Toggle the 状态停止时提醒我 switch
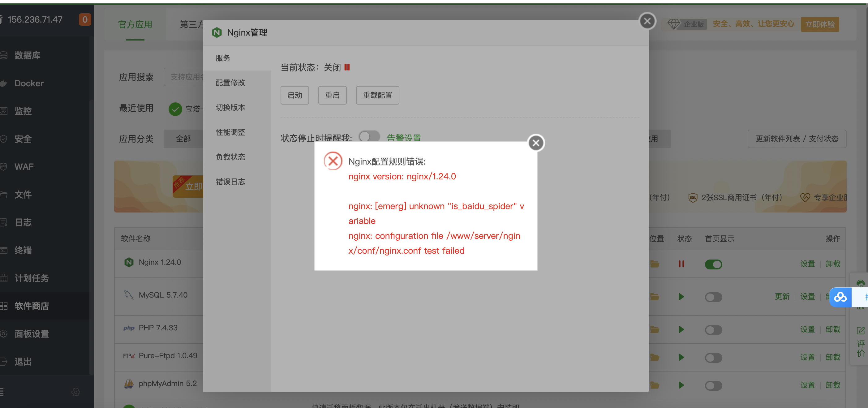The height and width of the screenshot is (408, 868). click(369, 137)
